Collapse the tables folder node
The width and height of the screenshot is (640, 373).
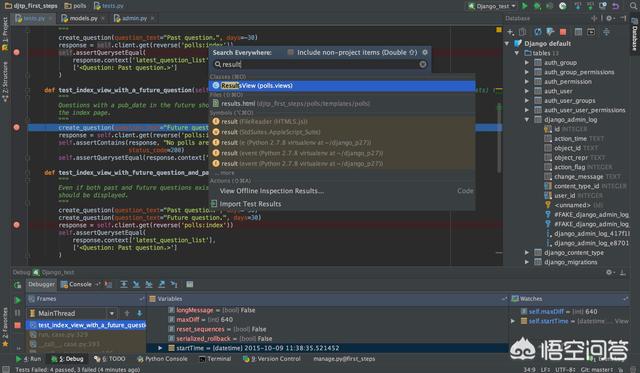[517, 53]
